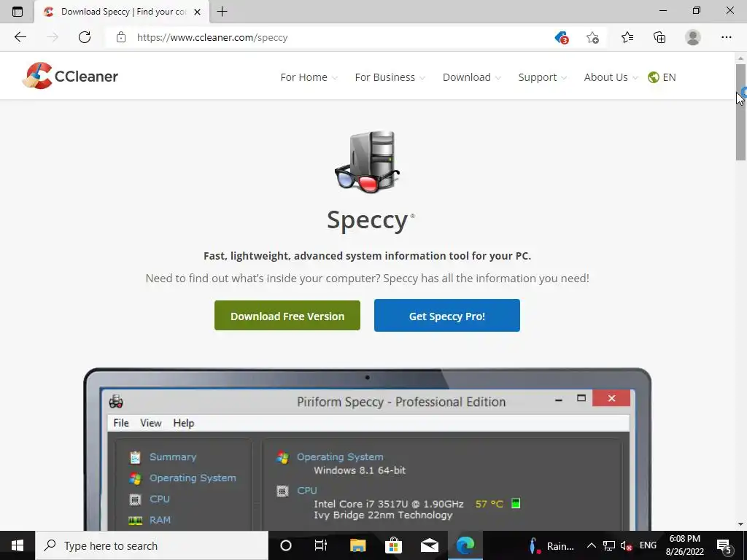Screen dimensions: 747x560
Task: Open Edge settings and more menu
Action: tap(726, 37)
